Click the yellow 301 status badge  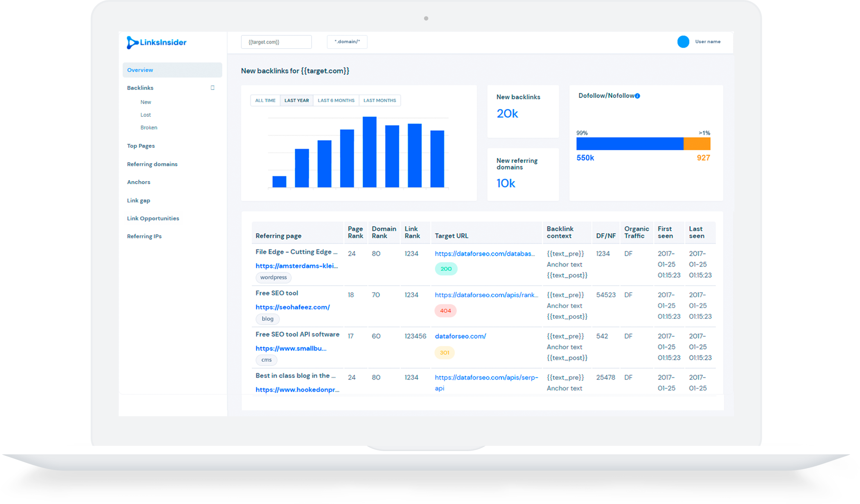click(x=445, y=352)
